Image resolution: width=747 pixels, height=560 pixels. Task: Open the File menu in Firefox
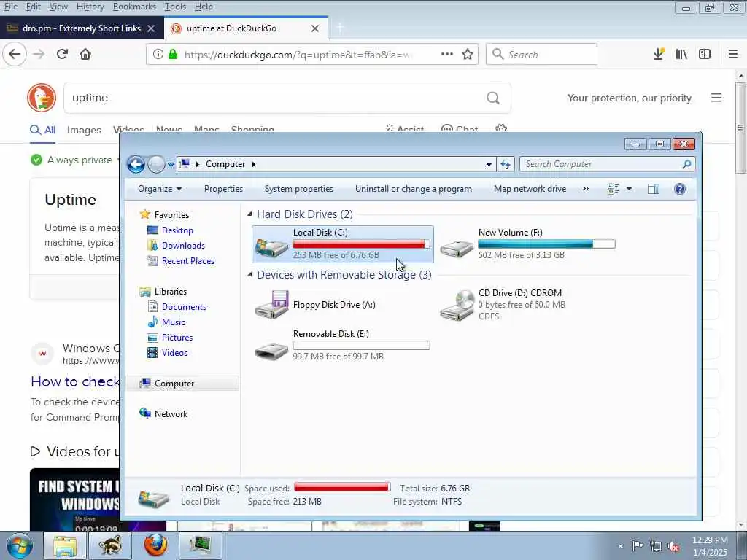10,7
